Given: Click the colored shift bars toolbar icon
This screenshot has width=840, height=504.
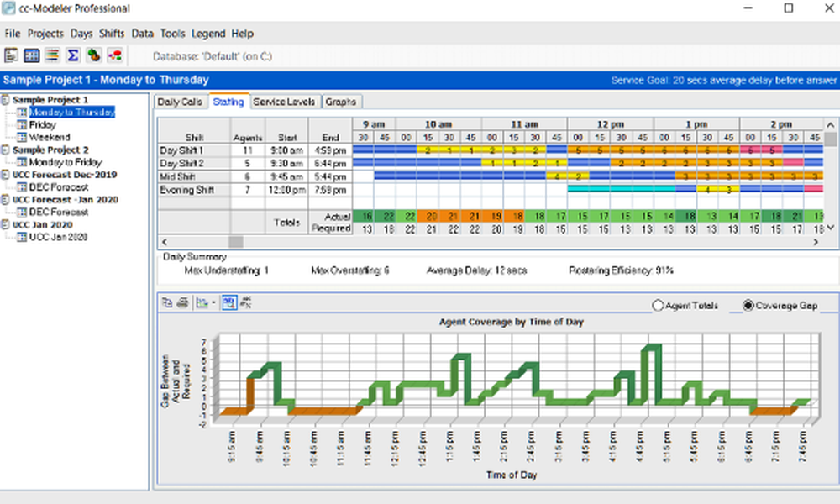Looking at the screenshot, I should point(52,56).
